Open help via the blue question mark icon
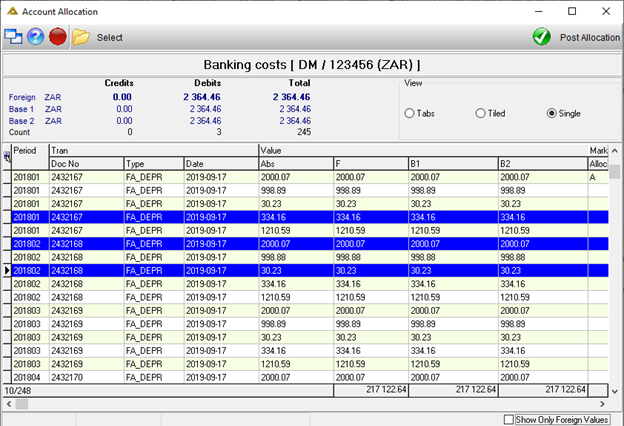The image size is (624, 426). 35,37
